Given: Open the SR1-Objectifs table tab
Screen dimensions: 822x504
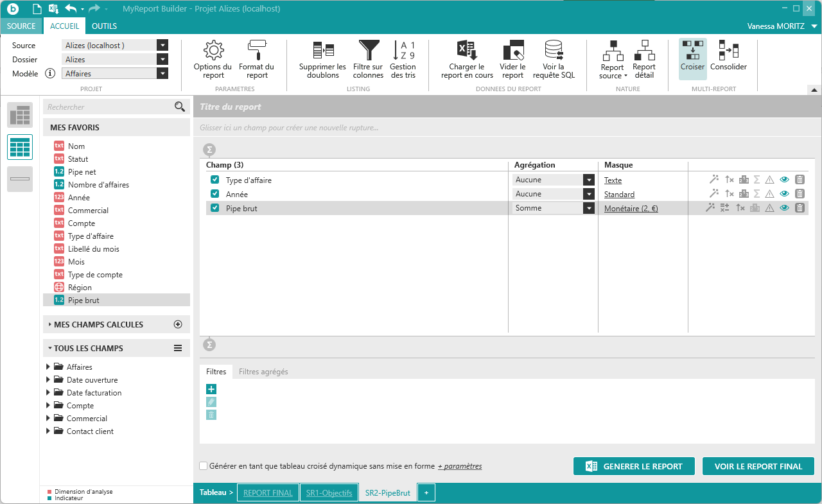Looking at the screenshot, I should click(329, 493).
